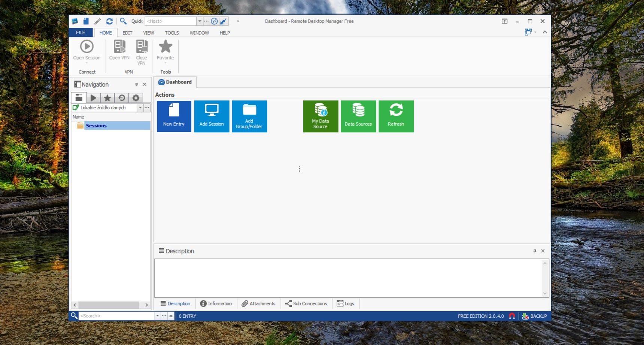Switch to the WINDOW ribbon tab
Image resolution: width=644 pixels, height=345 pixels.
click(x=199, y=33)
